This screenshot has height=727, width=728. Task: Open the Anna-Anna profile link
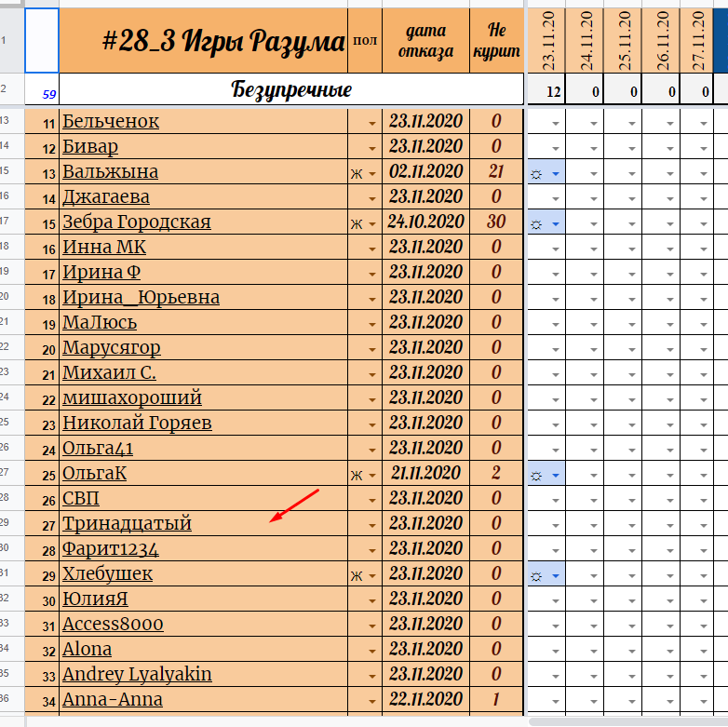[113, 700]
